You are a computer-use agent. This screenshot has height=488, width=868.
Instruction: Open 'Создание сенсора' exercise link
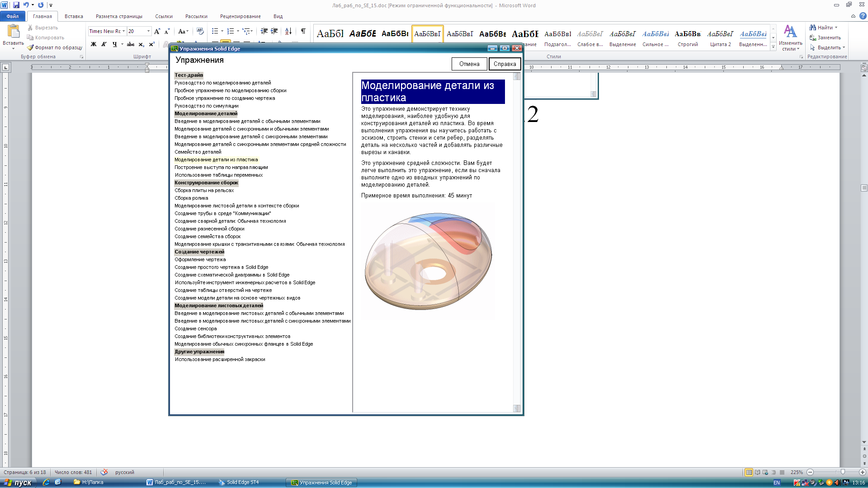pyautogui.click(x=195, y=328)
